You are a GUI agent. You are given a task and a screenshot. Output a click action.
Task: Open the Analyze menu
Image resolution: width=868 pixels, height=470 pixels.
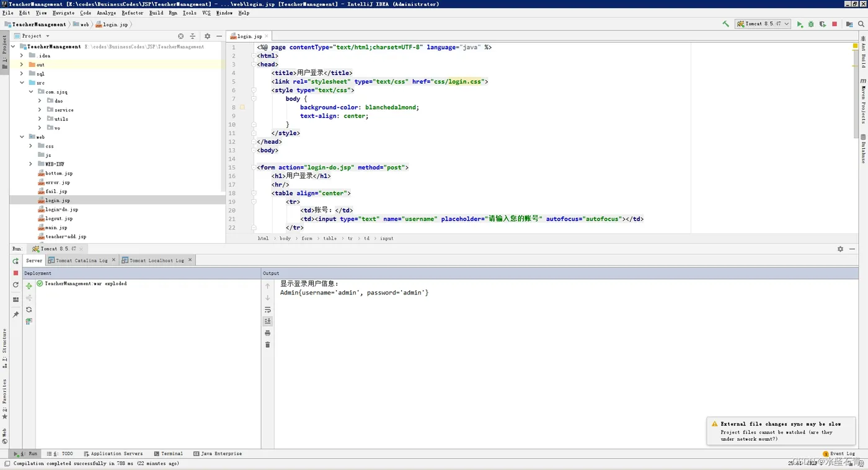coord(107,12)
